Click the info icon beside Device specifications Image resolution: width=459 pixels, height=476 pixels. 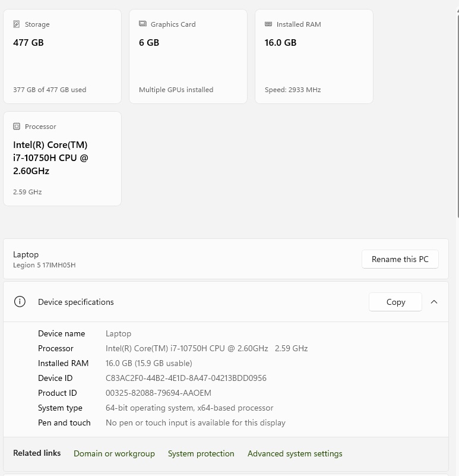point(20,302)
